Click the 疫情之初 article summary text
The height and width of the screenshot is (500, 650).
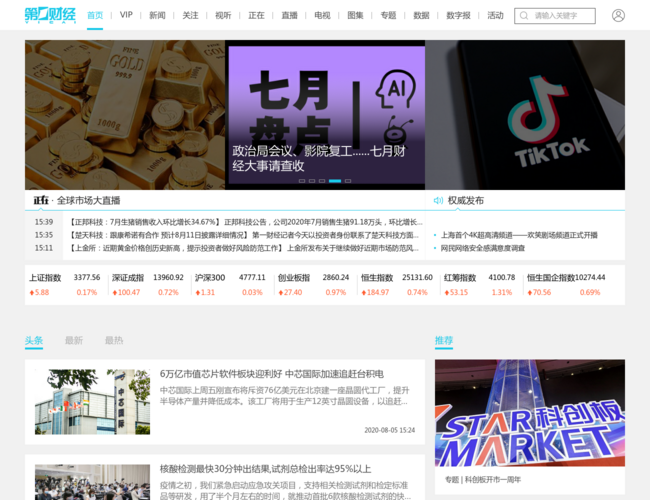click(285, 490)
